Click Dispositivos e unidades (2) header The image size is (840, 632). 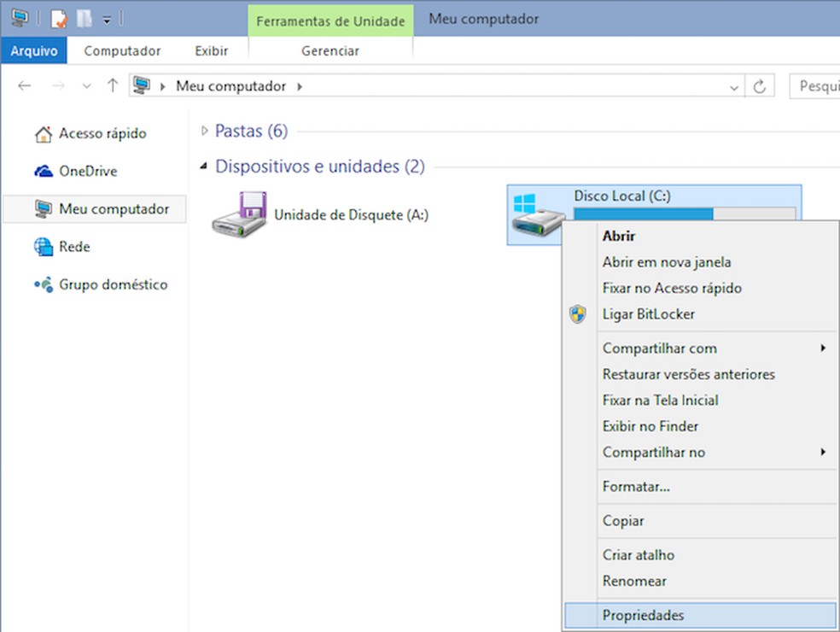point(320,167)
